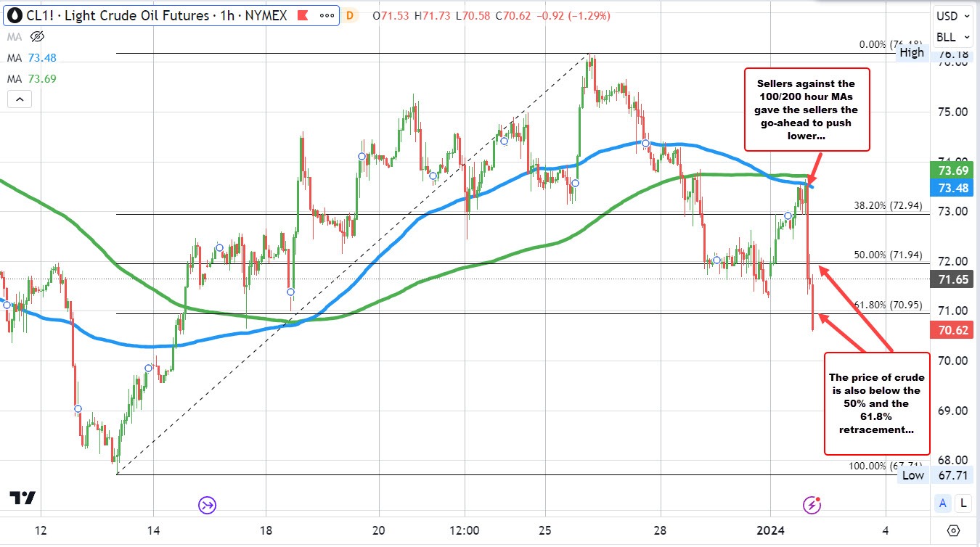980x547 pixels.
Task: Select the D timeframe icon
Action: pos(348,15)
